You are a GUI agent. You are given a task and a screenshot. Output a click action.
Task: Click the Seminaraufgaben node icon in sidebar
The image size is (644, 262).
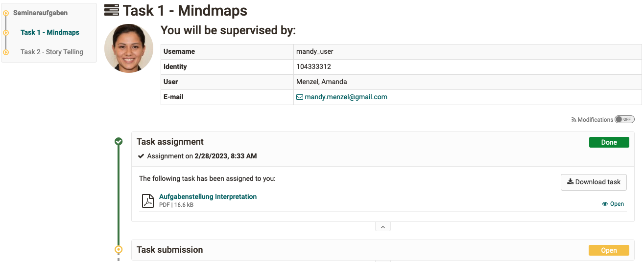tap(6, 13)
